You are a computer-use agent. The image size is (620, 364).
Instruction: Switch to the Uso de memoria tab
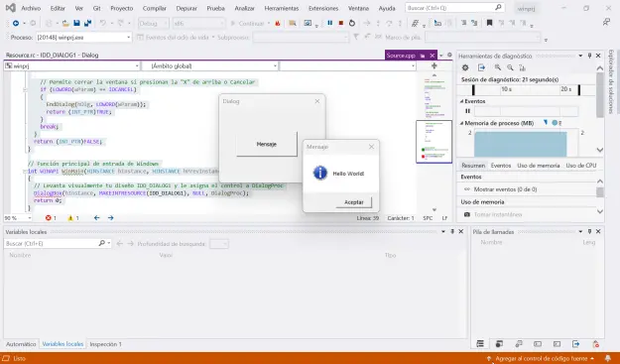(538, 166)
